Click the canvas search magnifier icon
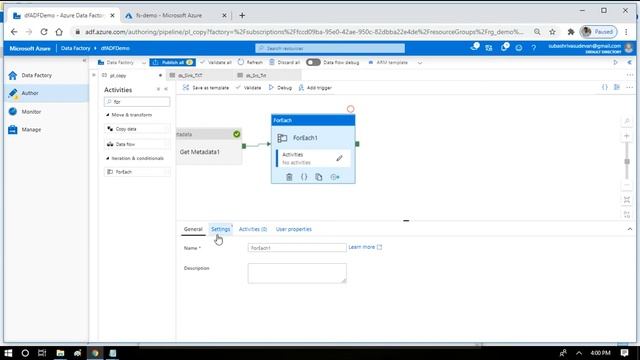Viewport: 640px width, 360px height. coord(627,121)
